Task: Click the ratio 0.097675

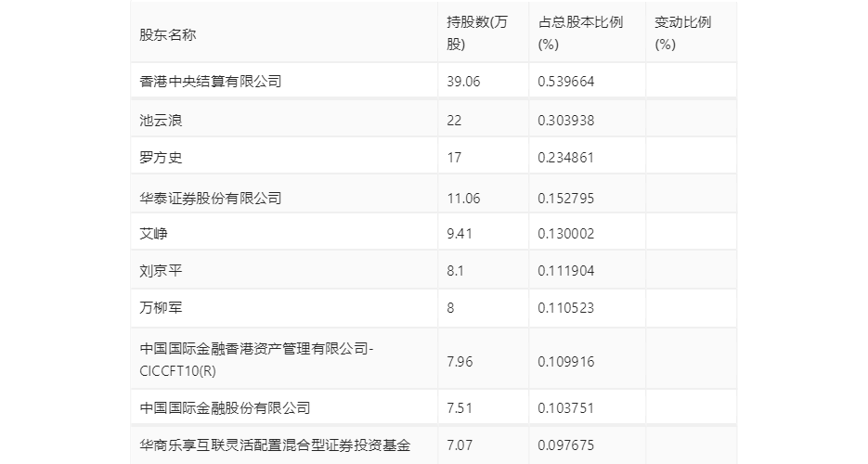Action: [565, 445]
